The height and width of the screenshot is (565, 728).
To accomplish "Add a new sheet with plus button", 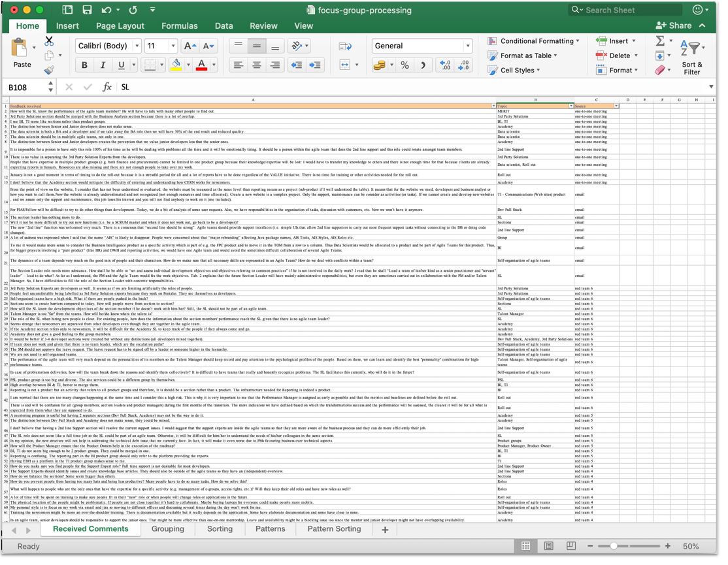I will click(385, 530).
